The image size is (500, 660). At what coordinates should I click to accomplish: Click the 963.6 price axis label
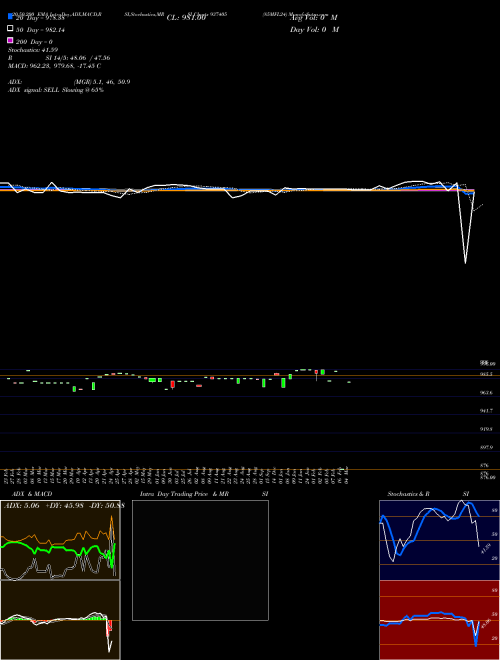pyautogui.click(x=486, y=392)
